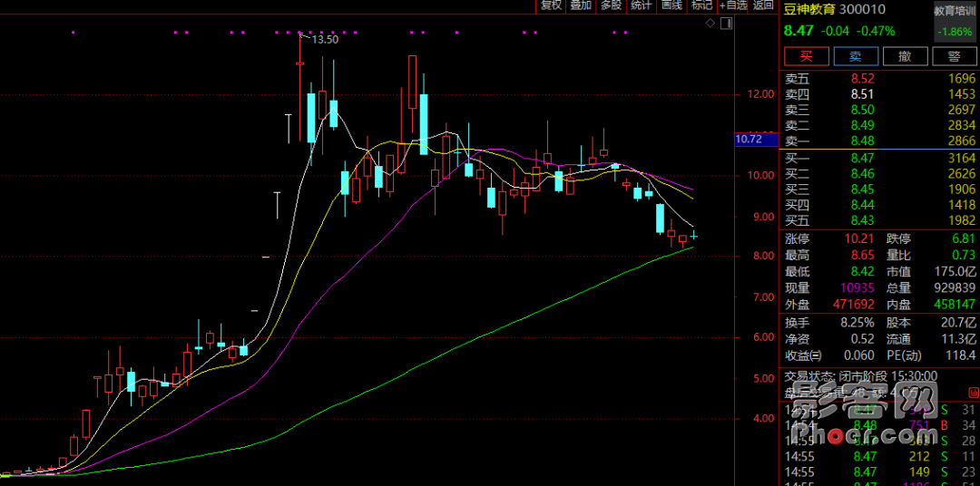Click the 涨停 value 10.21

(x=861, y=238)
